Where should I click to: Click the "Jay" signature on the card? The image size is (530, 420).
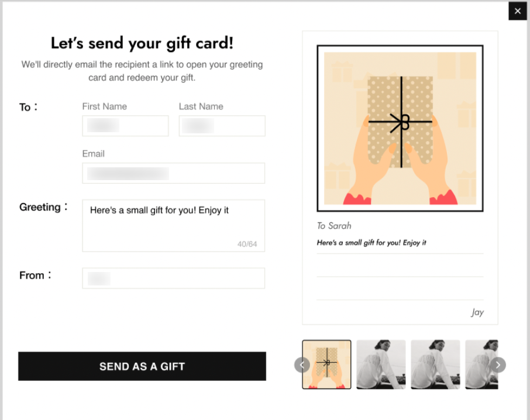(477, 312)
